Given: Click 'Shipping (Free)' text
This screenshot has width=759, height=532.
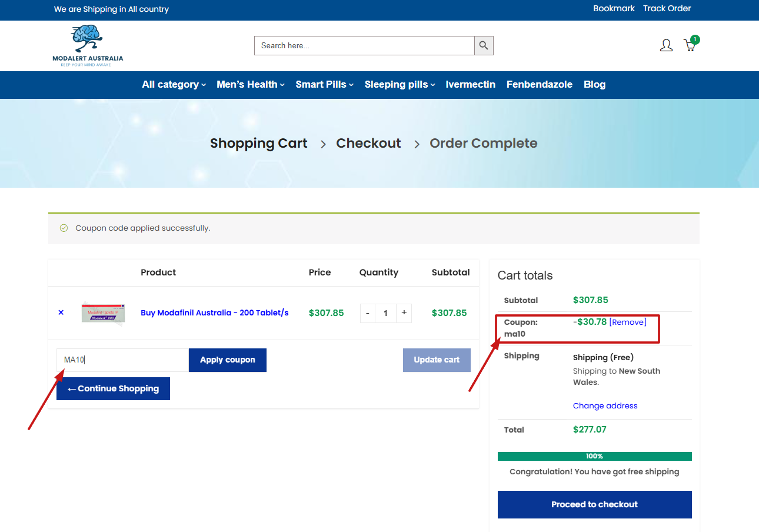Looking at the screenshot, I should [x=603, y=357].
